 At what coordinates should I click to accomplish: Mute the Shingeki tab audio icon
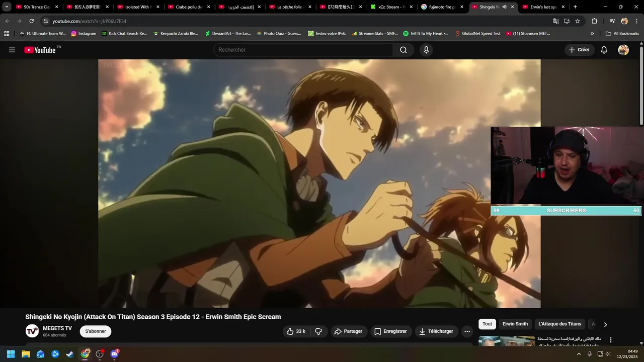pos(504,7)
